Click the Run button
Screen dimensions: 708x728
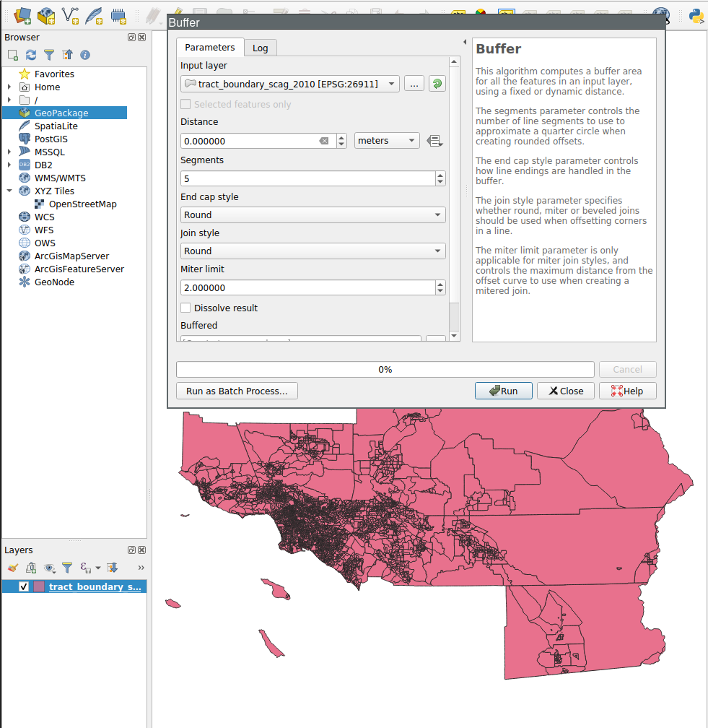point(503,391)
